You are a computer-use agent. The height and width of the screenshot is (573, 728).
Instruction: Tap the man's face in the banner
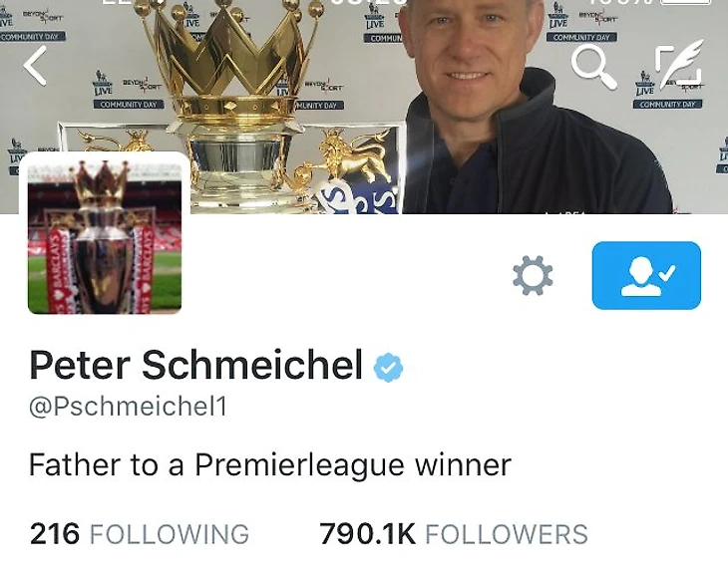click(x=470, y=42)
